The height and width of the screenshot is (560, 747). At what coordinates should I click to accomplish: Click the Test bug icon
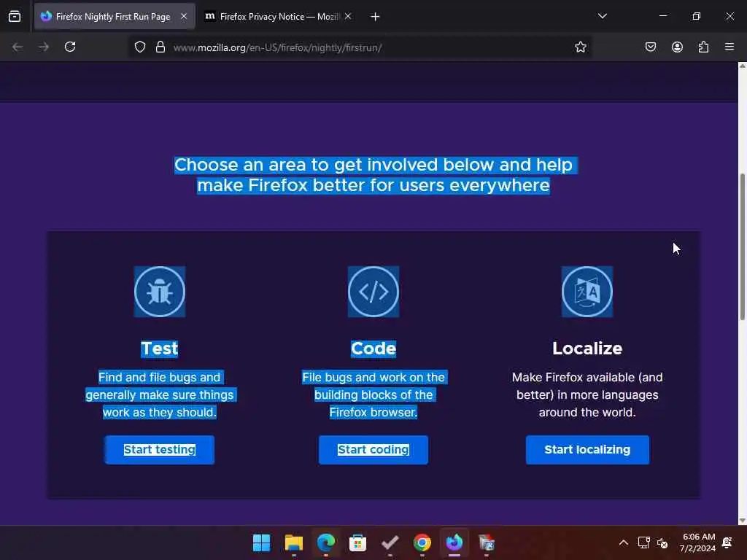[x=160, y=292]
